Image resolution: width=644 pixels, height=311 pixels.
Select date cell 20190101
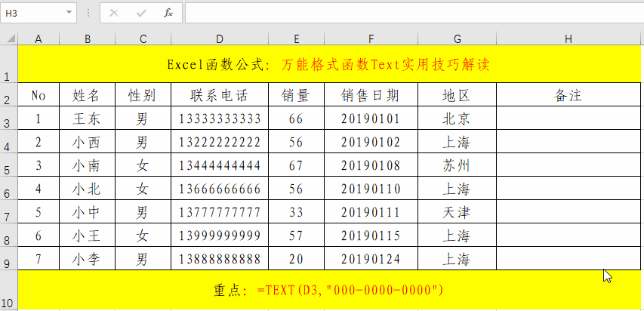coord(371,118)
